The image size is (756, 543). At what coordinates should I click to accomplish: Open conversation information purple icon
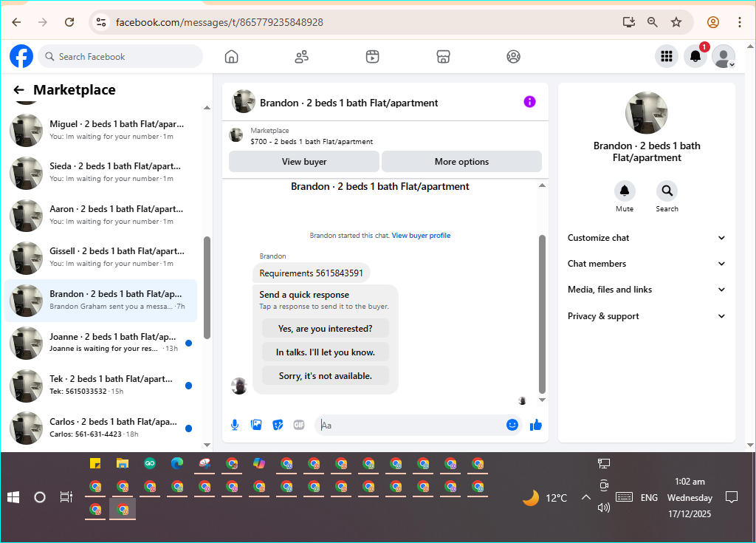click(x=529, y=102)
